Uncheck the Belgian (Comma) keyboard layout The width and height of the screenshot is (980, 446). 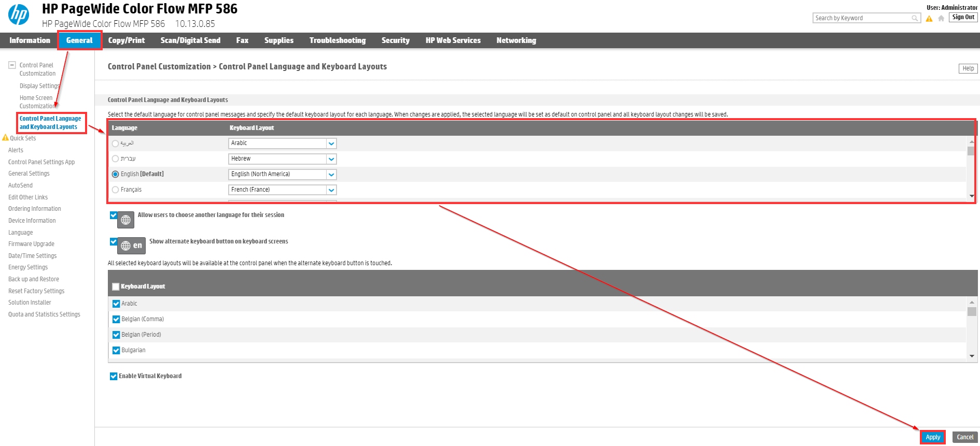coord(116,319)
